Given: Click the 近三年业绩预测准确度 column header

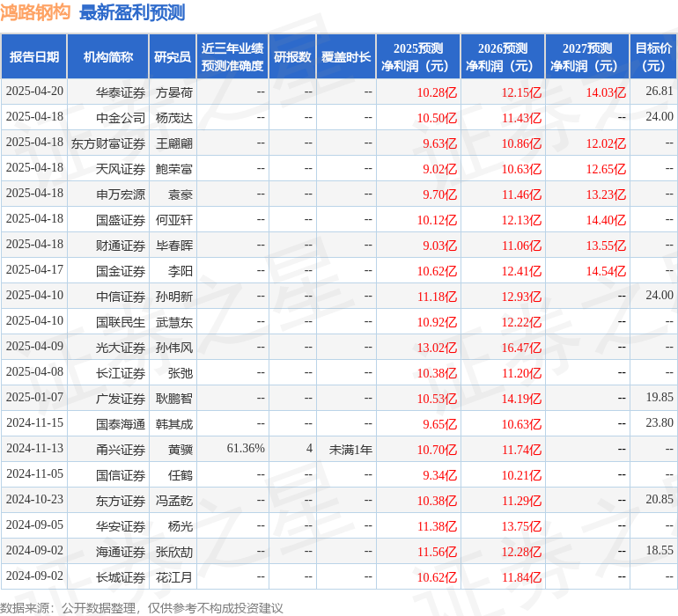Looking at the screenshot, I should [232, 57].
